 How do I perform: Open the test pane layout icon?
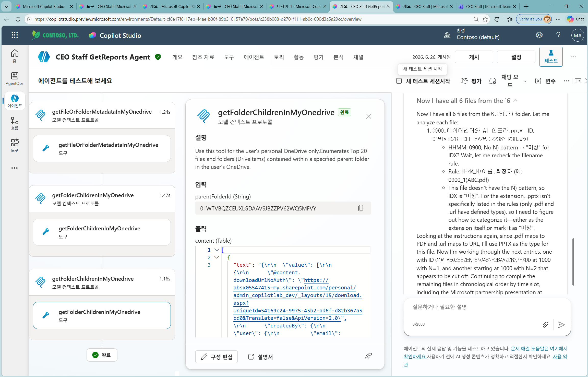click(x=578, y=81)
